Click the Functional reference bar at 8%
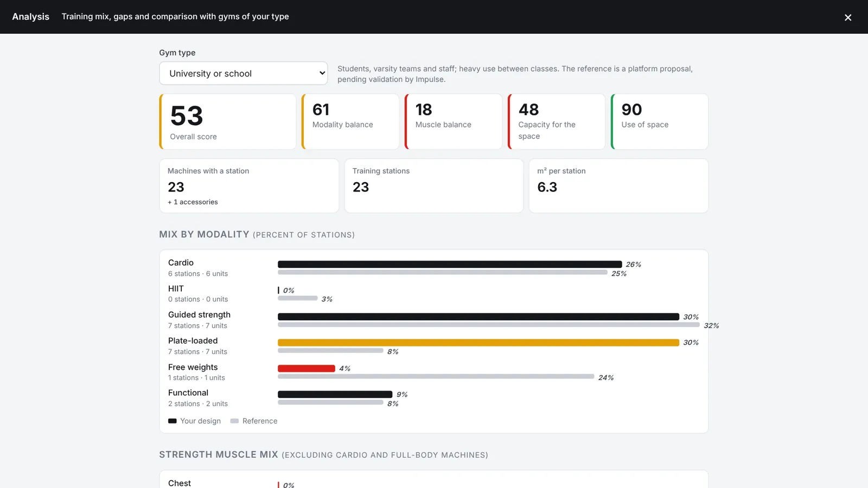The width and height of the screenshot is (868, 488). click(330, 402)
